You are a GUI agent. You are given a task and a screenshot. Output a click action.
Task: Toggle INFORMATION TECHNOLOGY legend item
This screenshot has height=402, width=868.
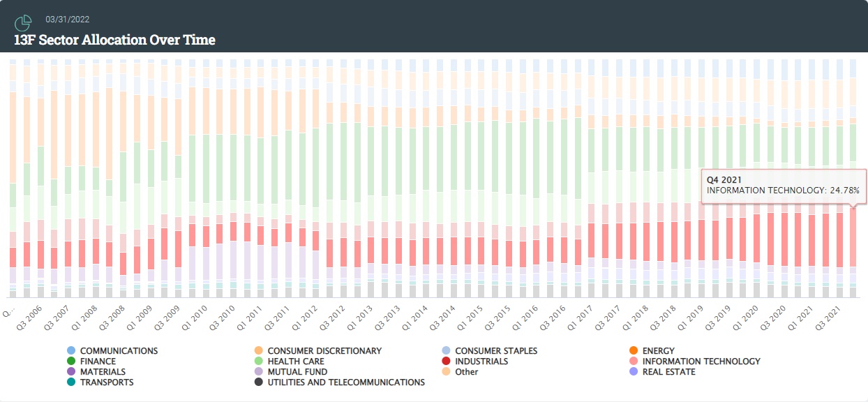click(x=695, y=361)
